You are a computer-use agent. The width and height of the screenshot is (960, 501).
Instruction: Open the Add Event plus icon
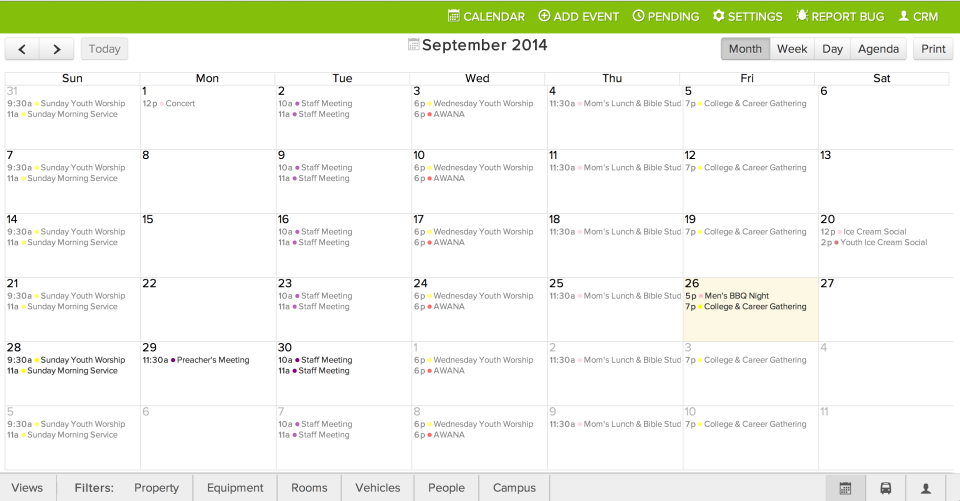coord(544,16)
